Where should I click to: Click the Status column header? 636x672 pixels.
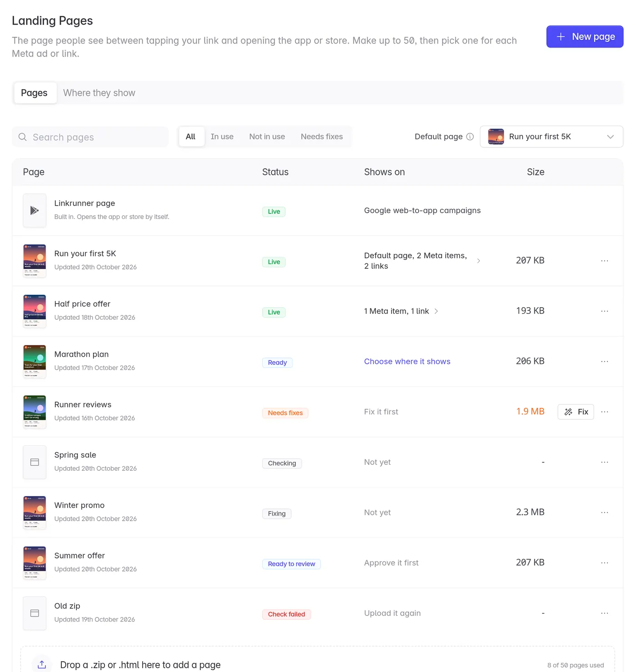click(275, 172)
